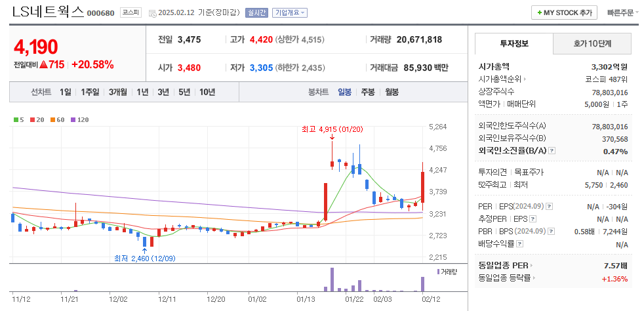Select the 5년 line chart period
Image resolution: width=644 pixels, height=311 pixels.
tap(184, 92)
